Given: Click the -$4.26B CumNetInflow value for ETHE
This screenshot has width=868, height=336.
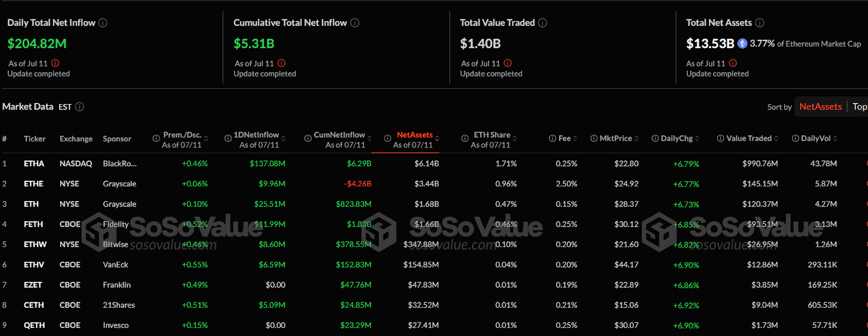Looking at the screenshot, I should (358, 184).
